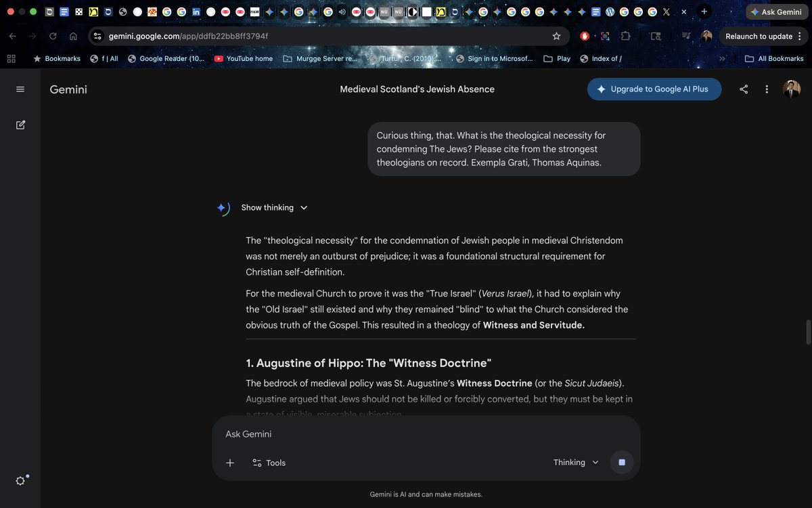The width and height of the screenshot is (812, 508).
Task: Bookmark this page with the star icon
Action: point(556,37)
